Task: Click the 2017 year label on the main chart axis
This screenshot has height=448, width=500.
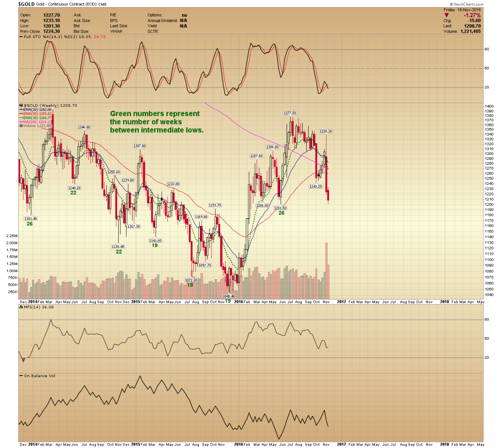Action: [341, 302]
